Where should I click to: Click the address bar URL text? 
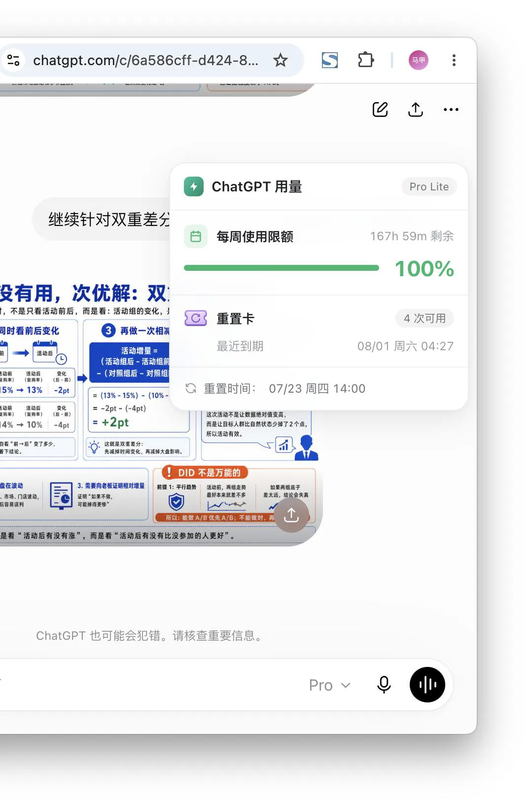pos(145,60)
